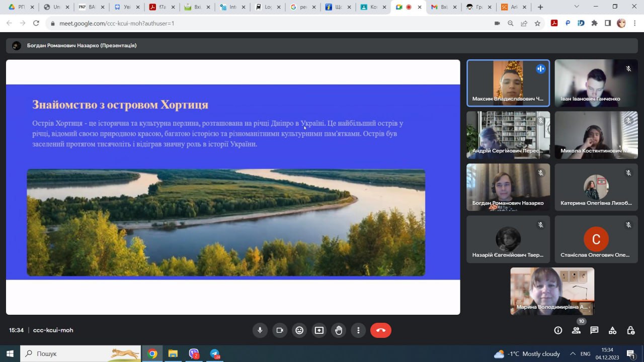Leave the call with red hang-up button
Screen dimensions: 644x362
[x=381, y=330]
